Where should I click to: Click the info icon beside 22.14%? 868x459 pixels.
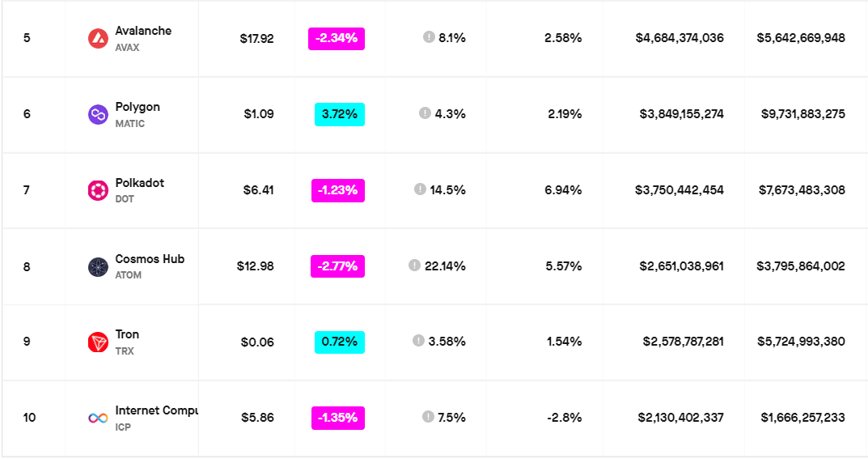click(x=415, y=265)
